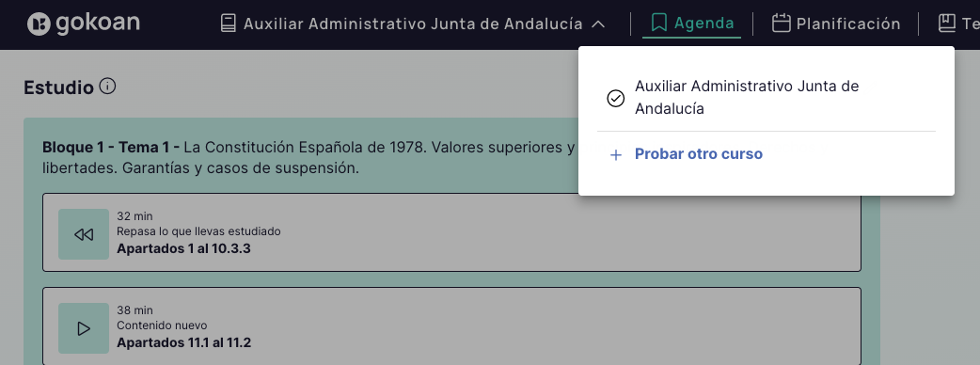Click the play icon for new content
Image resolution: width=980 pixels, height=365 pixels.
[84, 328]
